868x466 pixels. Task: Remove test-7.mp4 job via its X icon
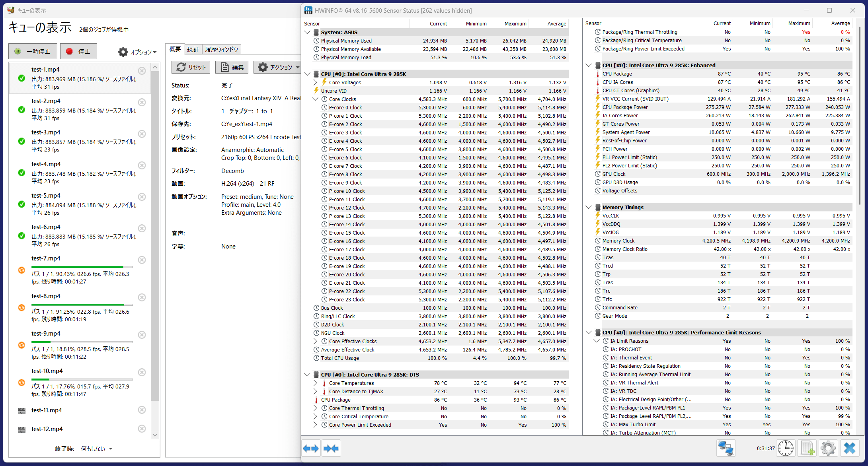(142, 260)
